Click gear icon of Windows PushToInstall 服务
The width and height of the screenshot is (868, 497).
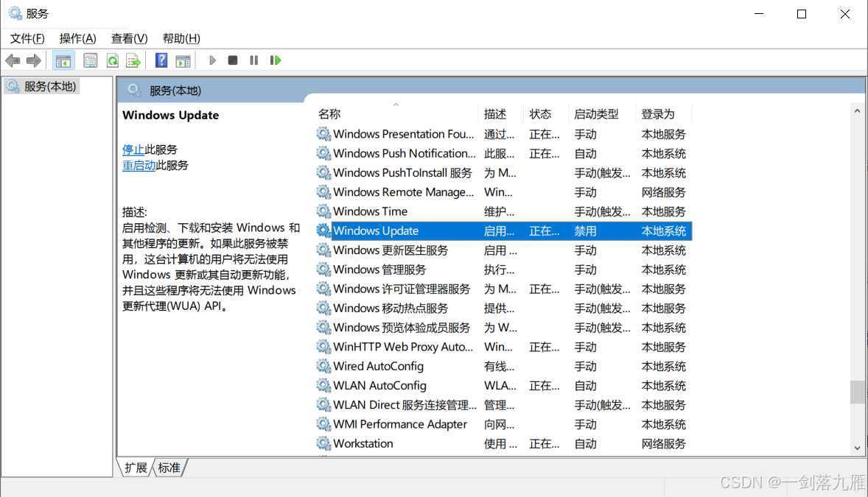323,173
